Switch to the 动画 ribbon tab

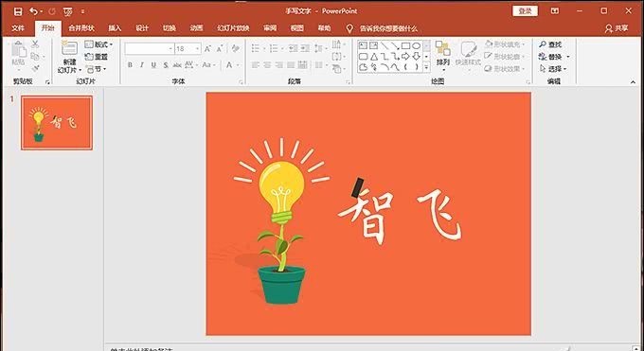pyautogui.click(x=196, y=28)
